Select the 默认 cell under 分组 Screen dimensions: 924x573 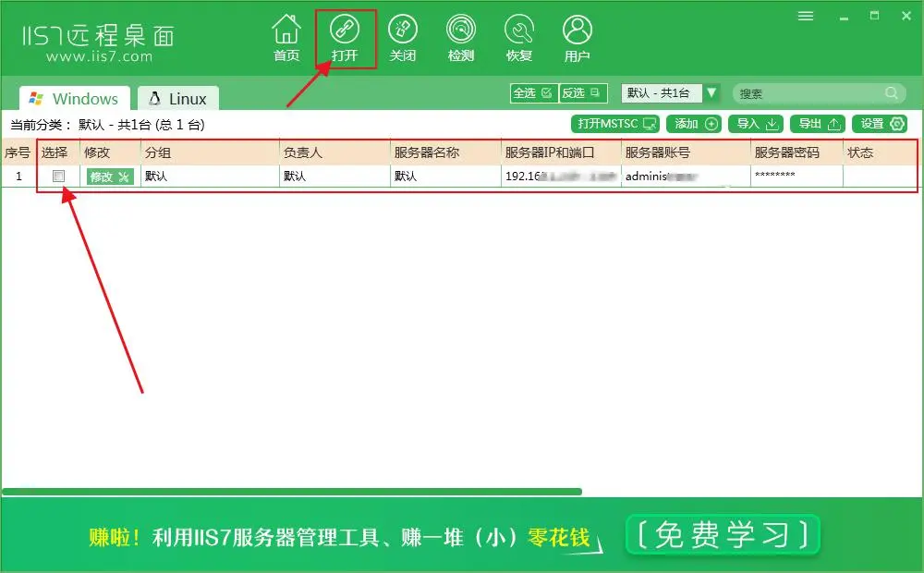210,177
